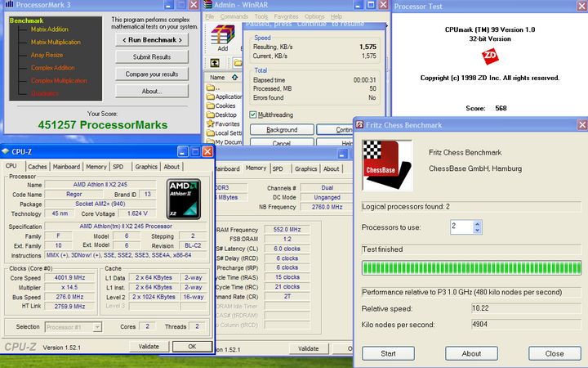Click the Validate button in front CPU-Z
The image size is (588, 368).
tap(149, 347)
